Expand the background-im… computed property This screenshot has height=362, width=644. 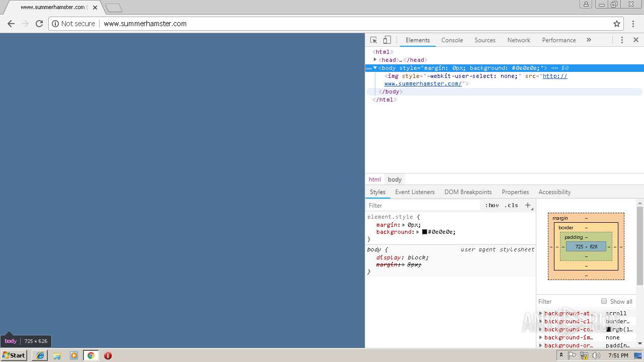[x=541, y=337]
